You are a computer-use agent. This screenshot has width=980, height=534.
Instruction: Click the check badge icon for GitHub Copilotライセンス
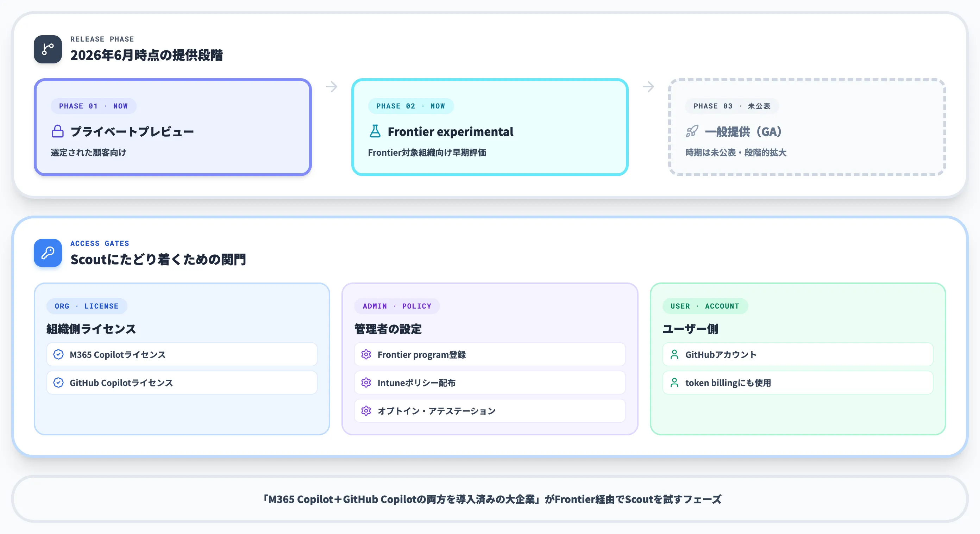click(x=58, y=383)
